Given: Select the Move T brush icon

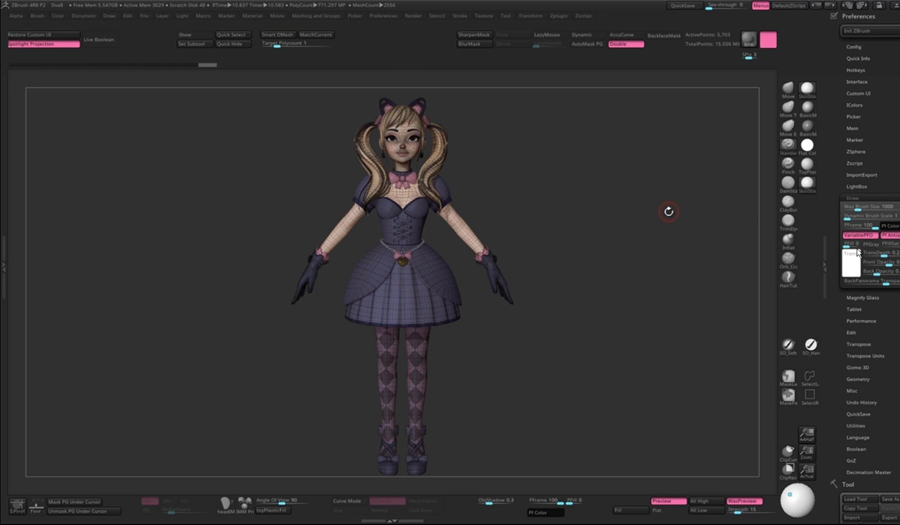Looking at the screenshot, I should [788, 107].
